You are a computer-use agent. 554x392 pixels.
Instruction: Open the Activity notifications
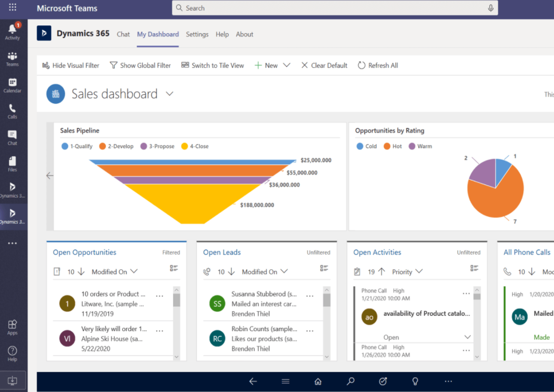point(12,32)
